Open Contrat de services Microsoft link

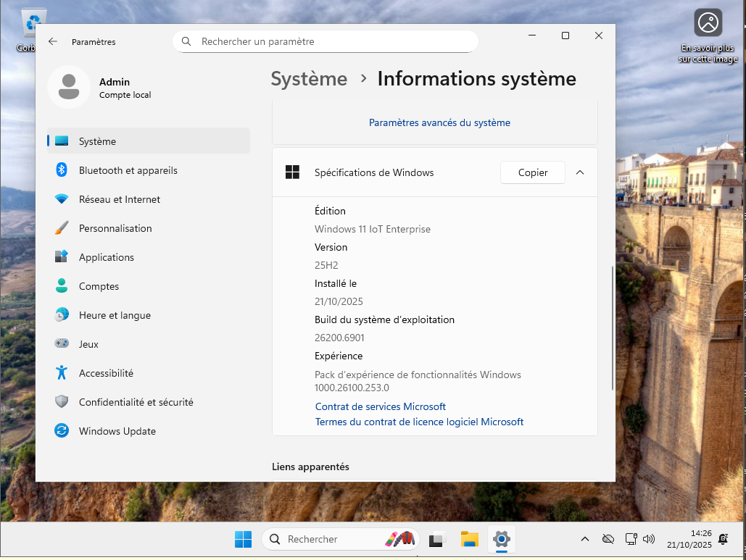coord(380,407)
